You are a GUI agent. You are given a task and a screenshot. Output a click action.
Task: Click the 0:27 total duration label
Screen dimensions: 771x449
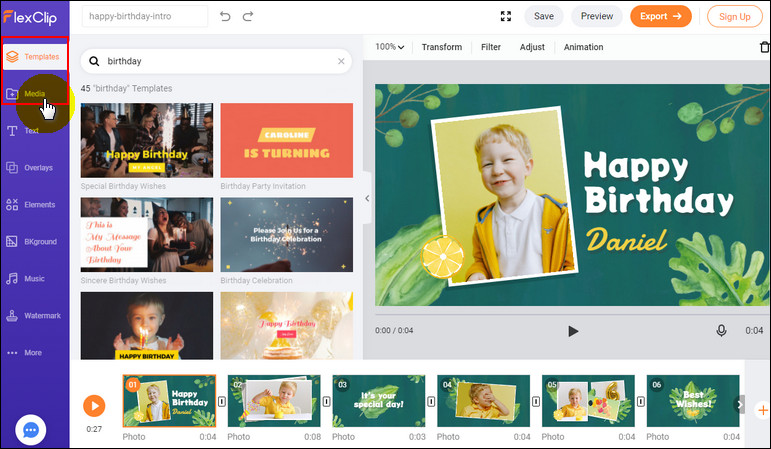(x=94, y=429)
